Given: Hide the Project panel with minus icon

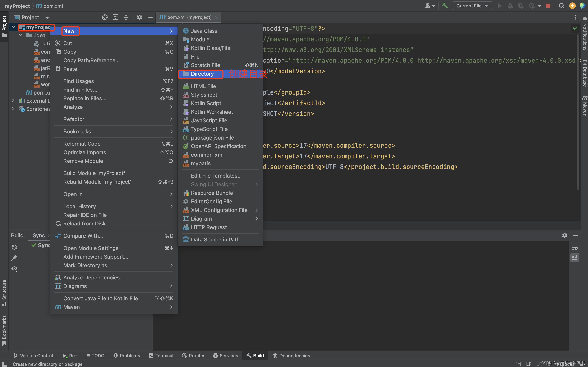Looking at the screenshot, I should coord(150,17).
